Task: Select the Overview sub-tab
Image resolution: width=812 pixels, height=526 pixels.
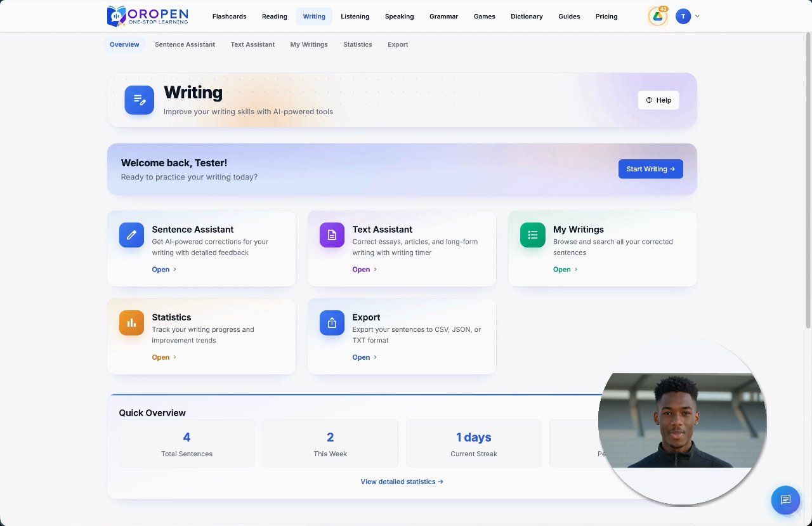Action: (124, 44)
